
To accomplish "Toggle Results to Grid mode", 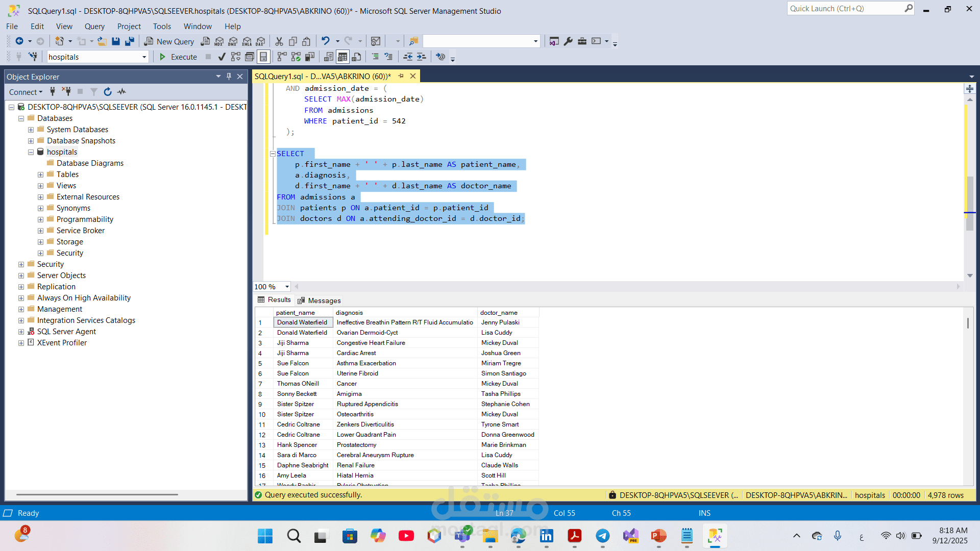I will (x=342, y=57).
